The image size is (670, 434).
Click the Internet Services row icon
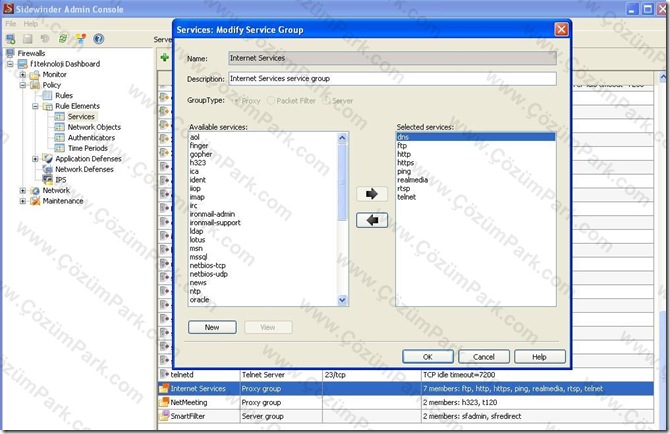[164, 388]
